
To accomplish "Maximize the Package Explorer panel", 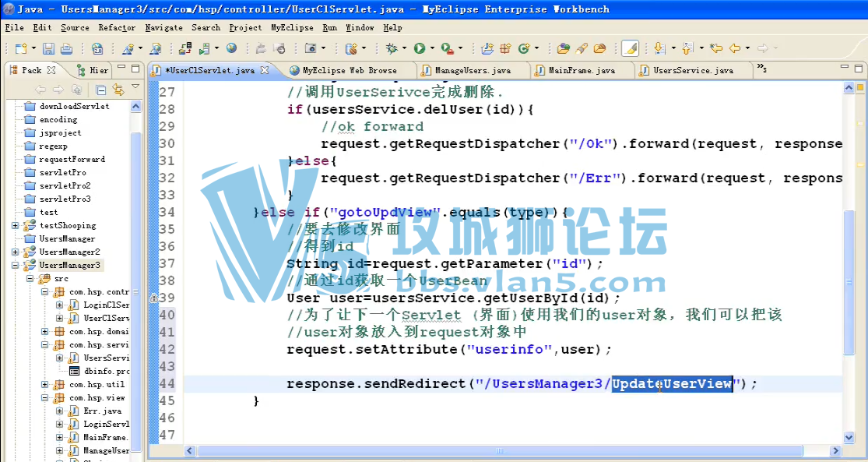I will pos(135,69).
